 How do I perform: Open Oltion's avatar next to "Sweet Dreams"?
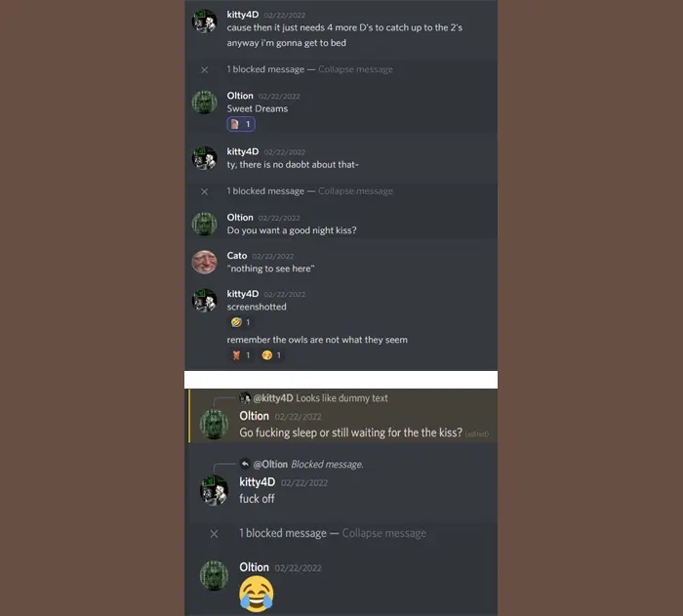click(204, 102)
